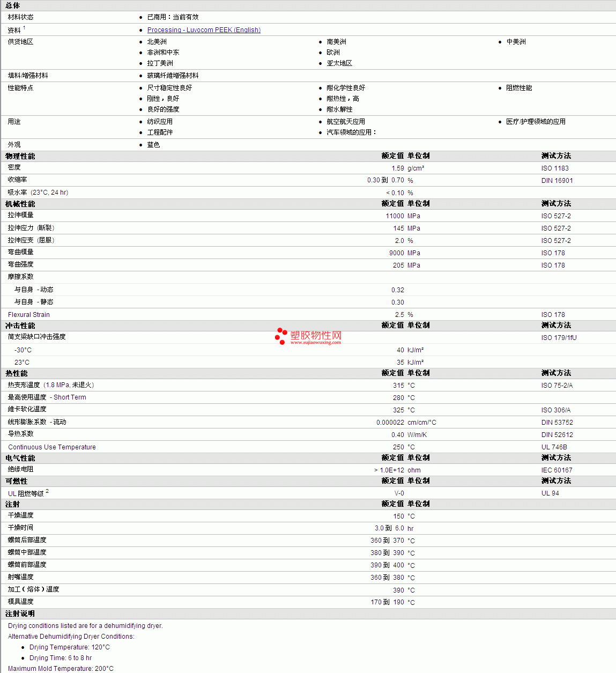Select the 纺织应用 usage item
The width and height of the screenshot is (616, 673).
coord(160,122)
